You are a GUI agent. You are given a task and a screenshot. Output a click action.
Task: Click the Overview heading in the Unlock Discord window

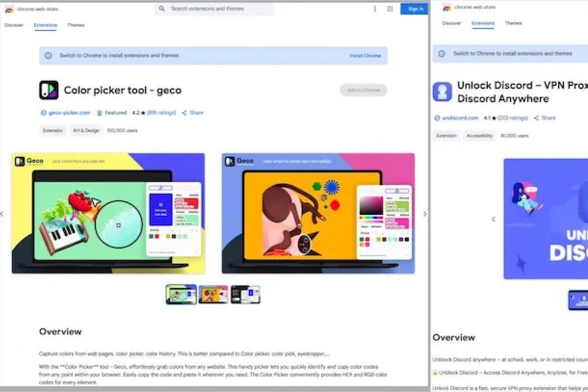[x=454, y=338]
